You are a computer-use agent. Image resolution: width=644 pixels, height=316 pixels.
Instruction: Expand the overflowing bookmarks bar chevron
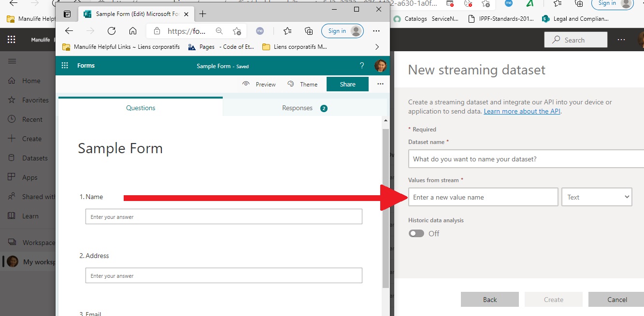point(376,47)
